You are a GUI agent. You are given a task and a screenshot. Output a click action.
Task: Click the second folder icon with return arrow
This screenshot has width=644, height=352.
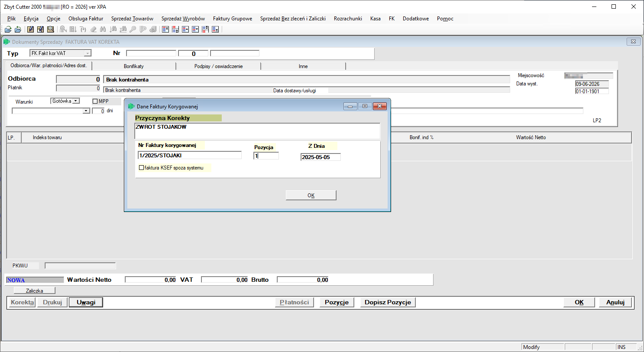click(x=18, y=29)
